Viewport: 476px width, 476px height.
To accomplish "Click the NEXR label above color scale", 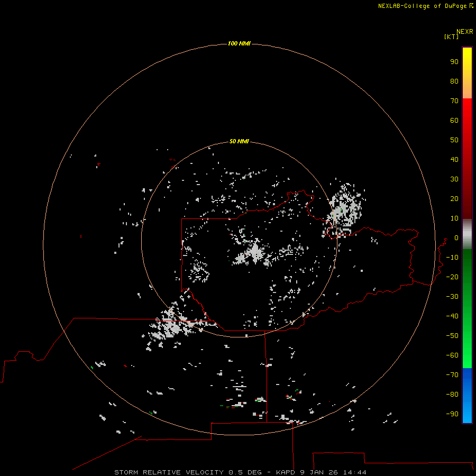I will point(465,32).
